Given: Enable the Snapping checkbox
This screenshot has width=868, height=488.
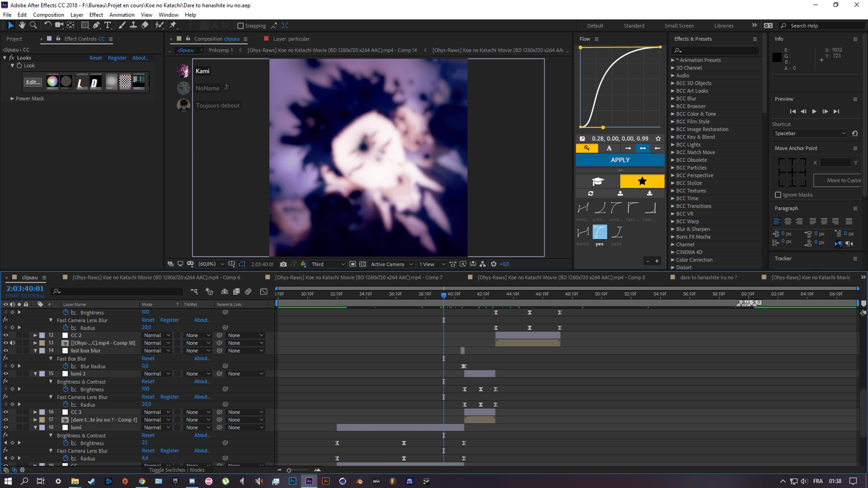Looking at the screenshot, I should [x=241, y=25].
